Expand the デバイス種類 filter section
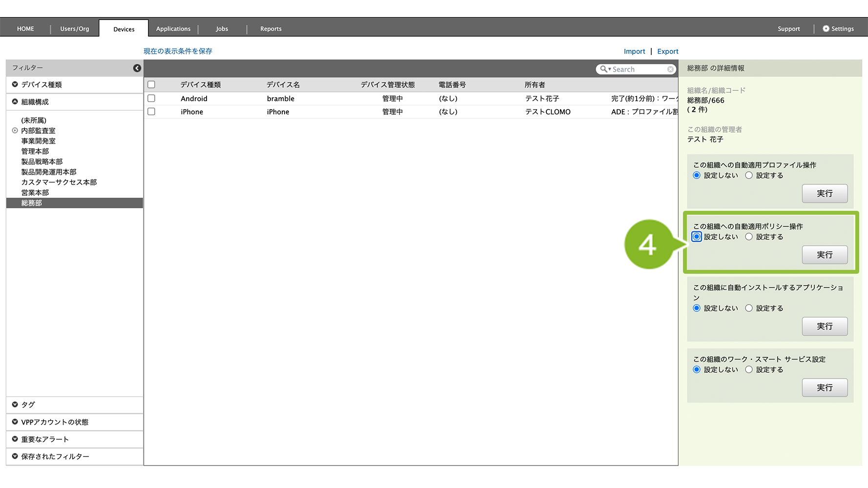Screen dimensions: 868x488 click(15, 84)
